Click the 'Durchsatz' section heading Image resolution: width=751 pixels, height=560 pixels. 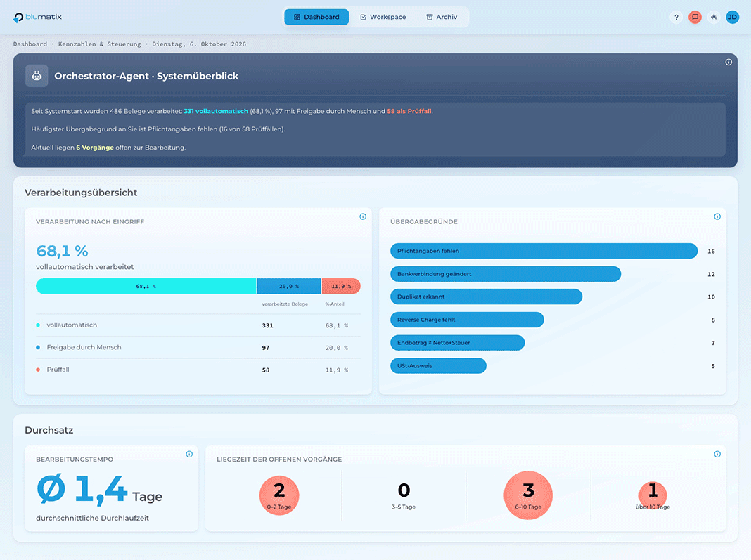49,430
